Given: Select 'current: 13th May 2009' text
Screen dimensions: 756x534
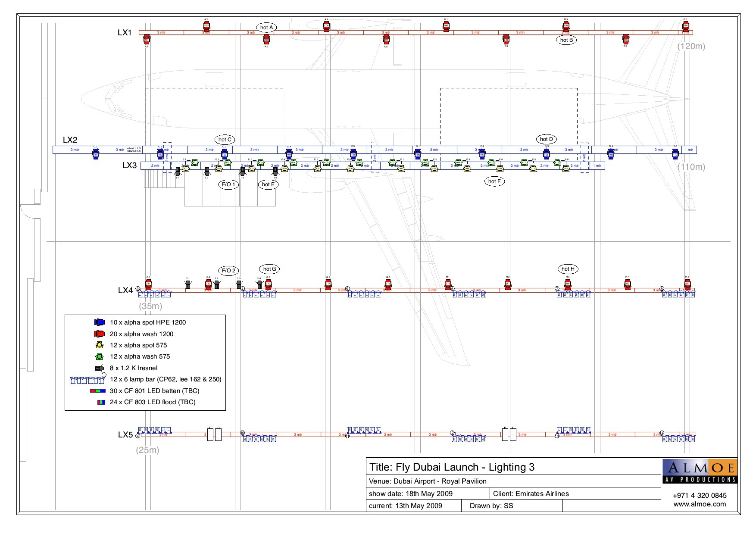Looking at the screenshot, I should pyautogui.click(x=406, y=506).
